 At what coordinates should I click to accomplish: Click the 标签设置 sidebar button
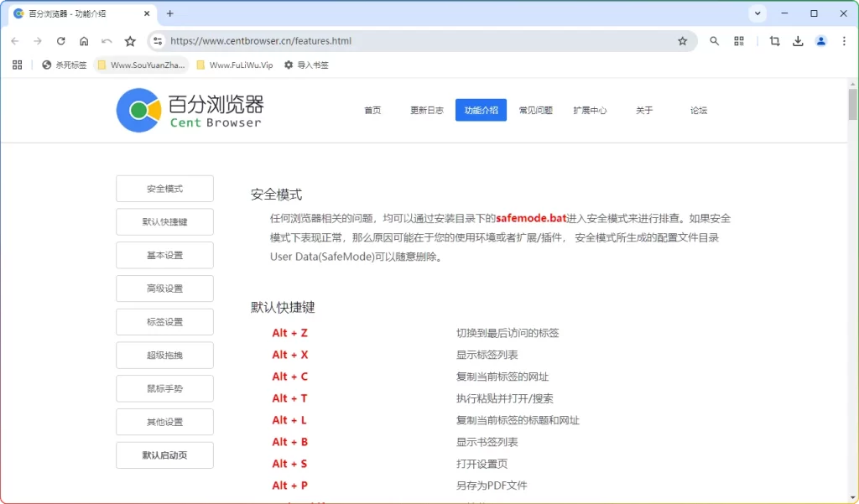pyautogui.click(x=165, y=322)
